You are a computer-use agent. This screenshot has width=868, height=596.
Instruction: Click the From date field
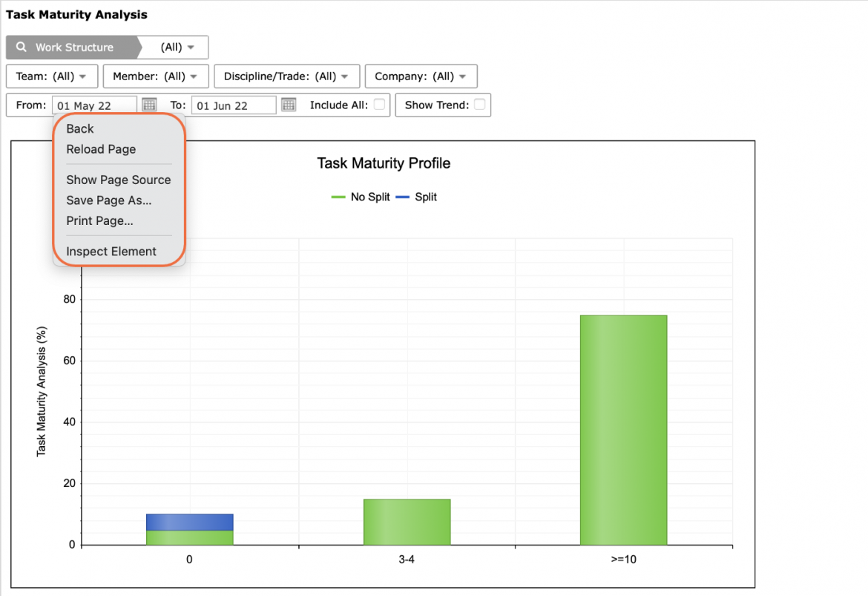(x=95, y=105)
